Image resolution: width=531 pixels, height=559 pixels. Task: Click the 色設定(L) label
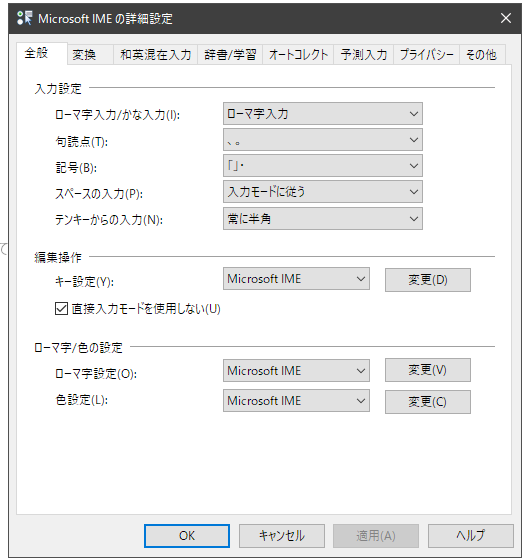[x=82, y=400]
